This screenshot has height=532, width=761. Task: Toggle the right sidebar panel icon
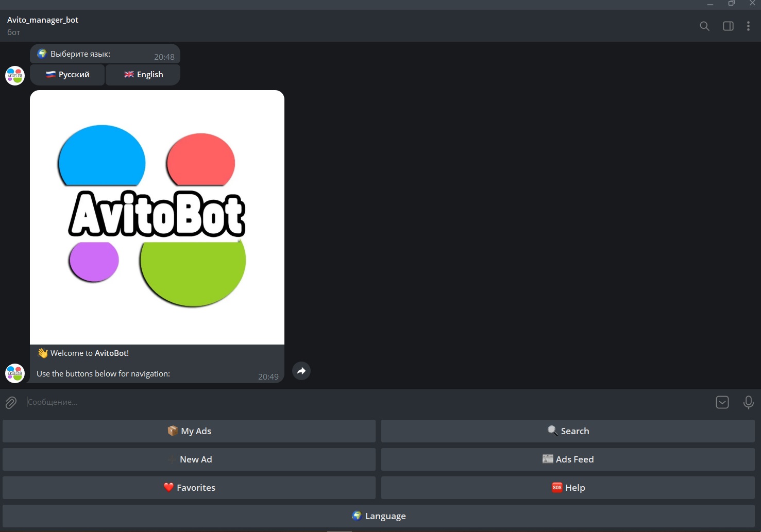728,26
